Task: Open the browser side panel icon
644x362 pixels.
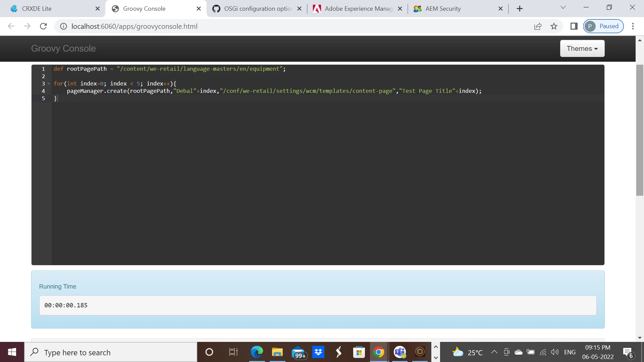Action: coord(574,26)
